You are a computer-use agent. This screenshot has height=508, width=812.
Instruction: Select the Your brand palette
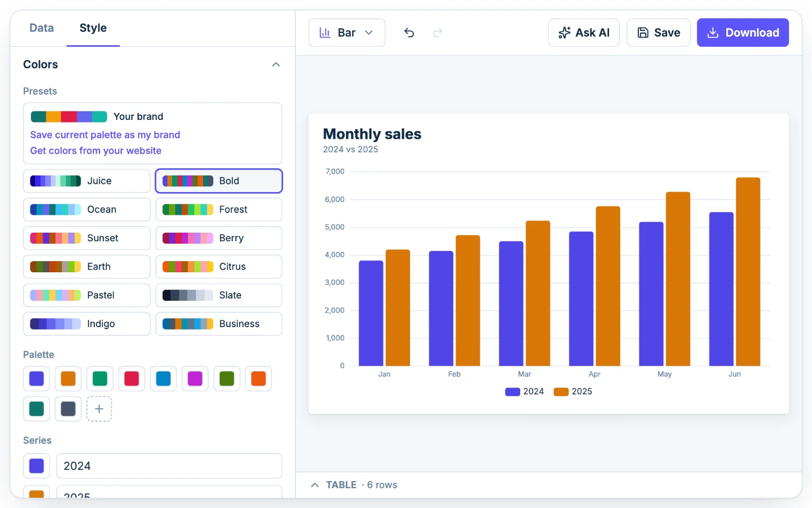[97, 116]
